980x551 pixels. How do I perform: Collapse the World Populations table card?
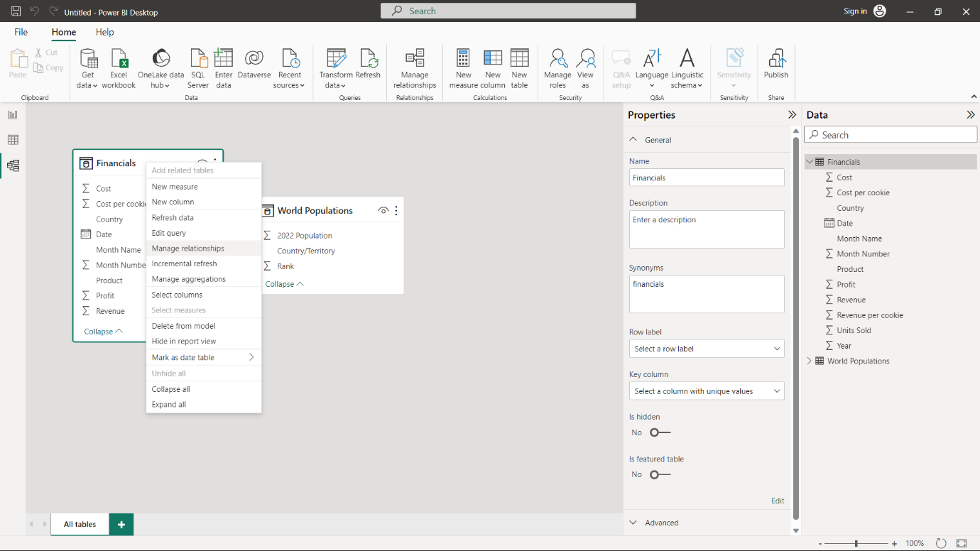pos(285,284)
